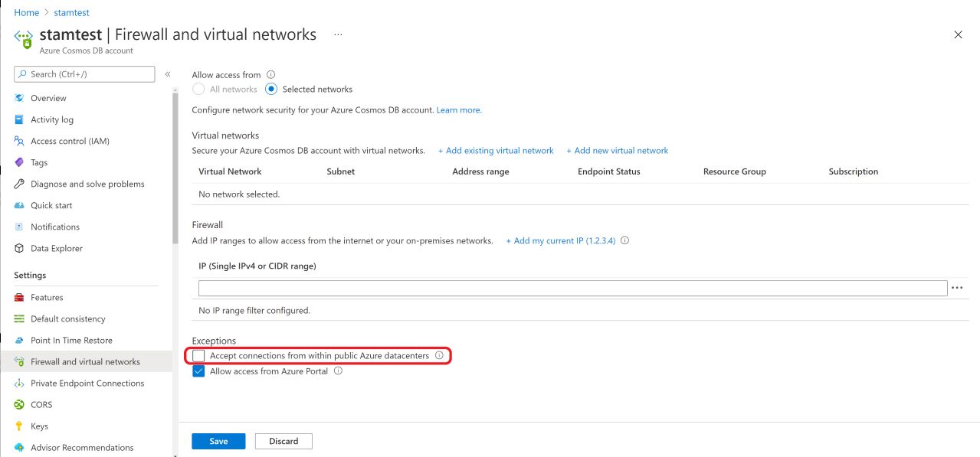Click info icon beside Allow access from
This screenshot has height=457, width=980.
pyautogui.click(x=270, y=75)
